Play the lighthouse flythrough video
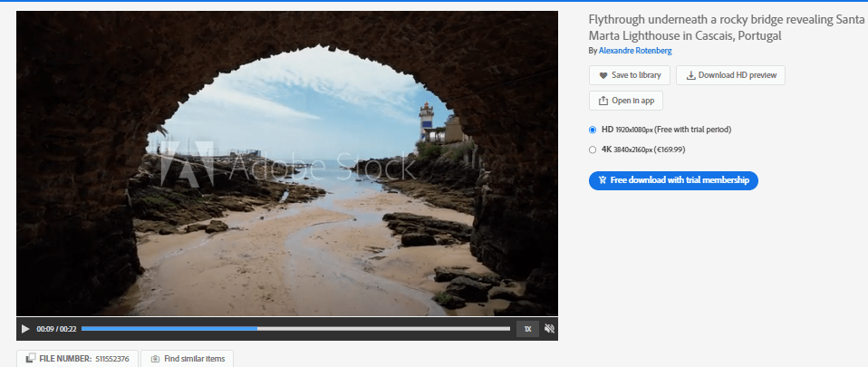 (25, 328)
